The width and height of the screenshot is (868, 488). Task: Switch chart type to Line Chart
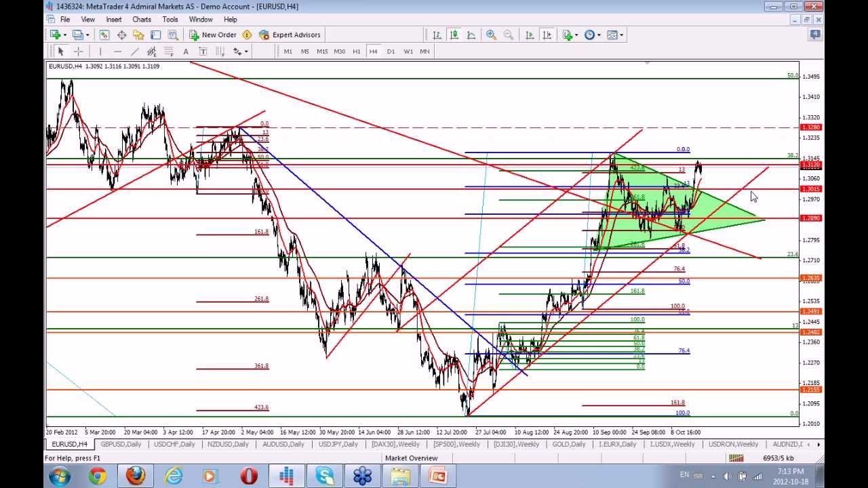tap(471, 35)
